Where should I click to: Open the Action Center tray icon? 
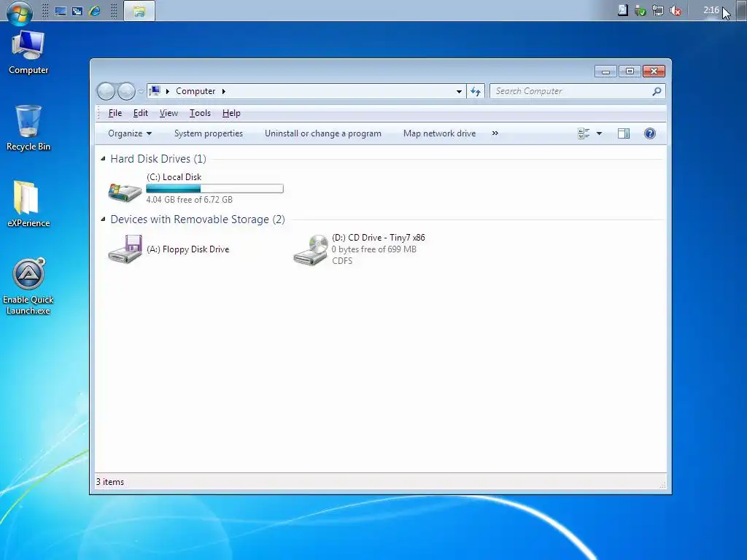(x=623, y=10)
